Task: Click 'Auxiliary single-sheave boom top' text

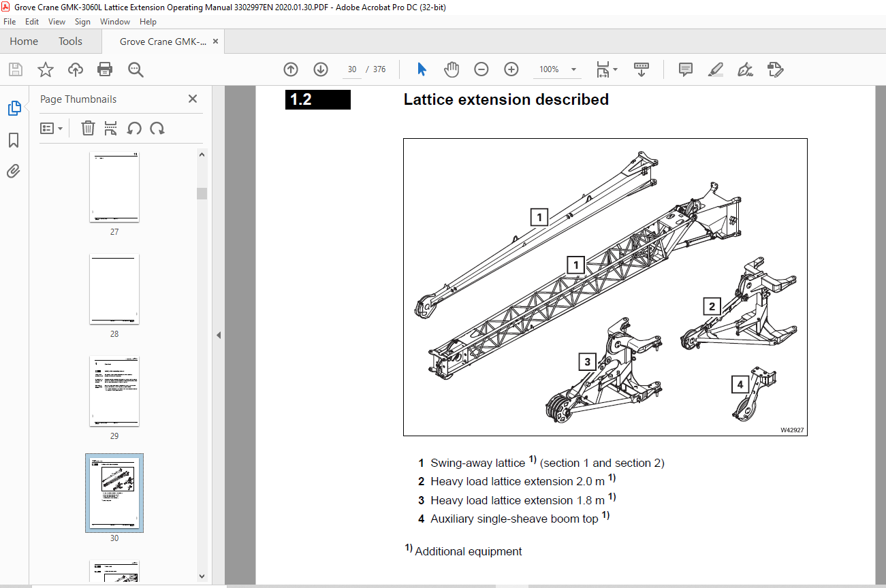Action: click(514, 519)
